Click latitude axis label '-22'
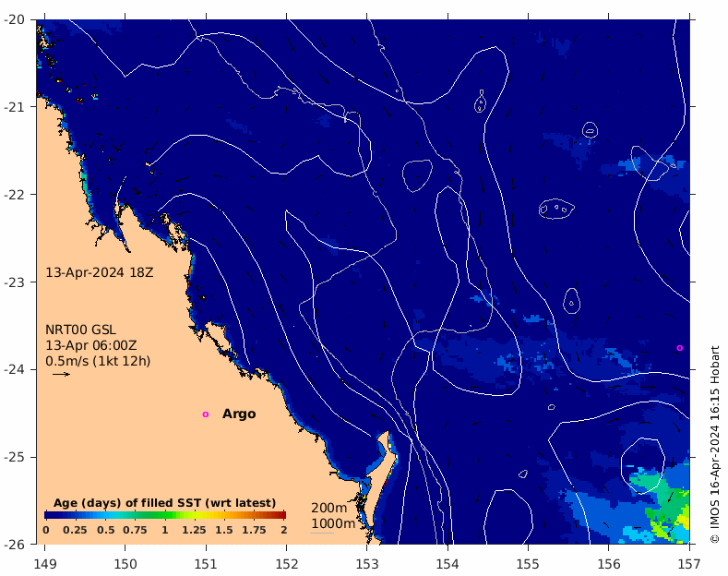Viewport: 728px width, 576px height. point(15,194)
